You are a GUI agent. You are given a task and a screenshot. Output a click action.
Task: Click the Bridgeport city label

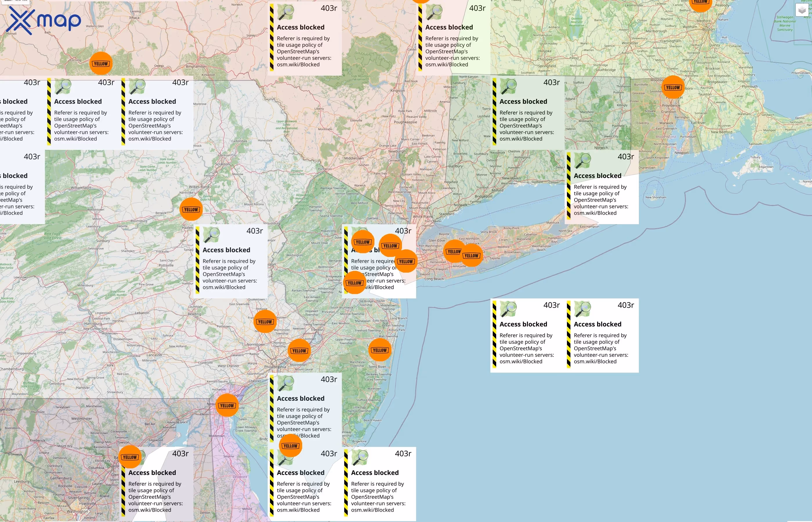tap(484, 197)
